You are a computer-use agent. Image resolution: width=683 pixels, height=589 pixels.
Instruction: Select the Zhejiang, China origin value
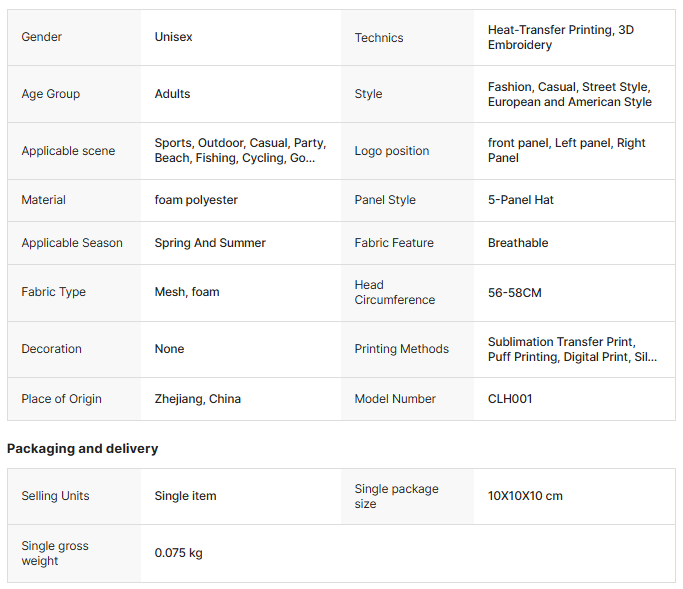[x=198, y=399]
